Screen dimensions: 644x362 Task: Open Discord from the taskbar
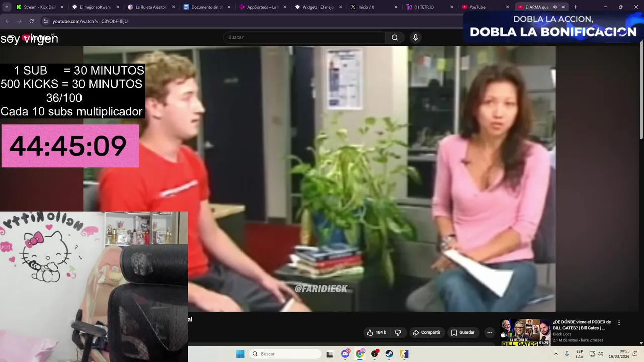345,354
